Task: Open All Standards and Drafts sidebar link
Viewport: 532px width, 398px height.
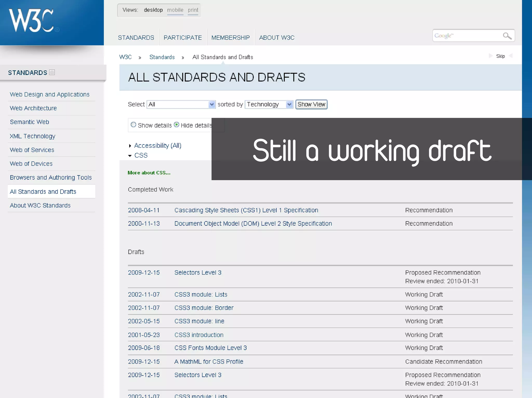Action: coord(43,192)
